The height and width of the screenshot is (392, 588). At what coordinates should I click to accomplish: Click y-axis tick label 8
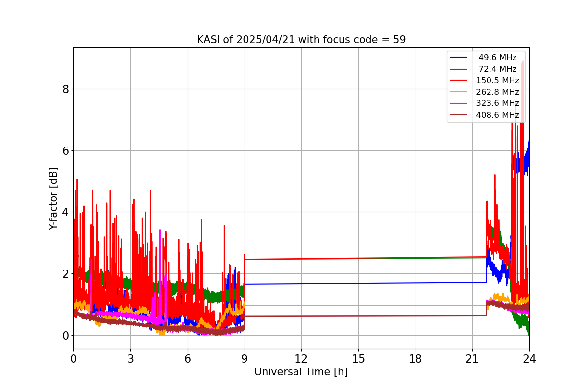tap(65, 89)
